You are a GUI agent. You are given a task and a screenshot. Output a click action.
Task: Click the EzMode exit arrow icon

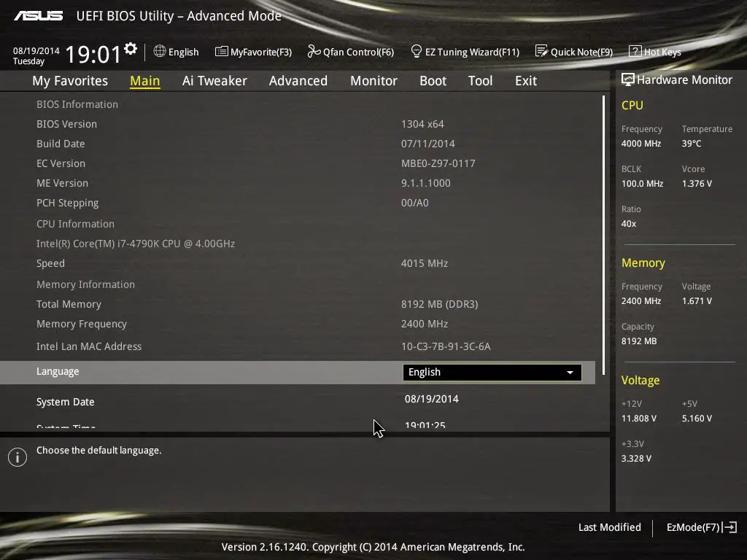[x=729, y=527]
